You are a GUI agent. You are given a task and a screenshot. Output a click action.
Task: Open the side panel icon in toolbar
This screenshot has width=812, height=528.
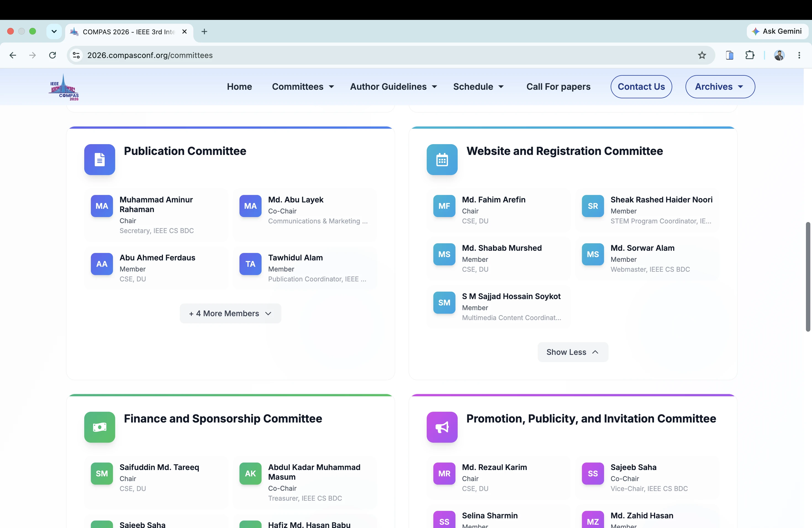pos(729,55)
